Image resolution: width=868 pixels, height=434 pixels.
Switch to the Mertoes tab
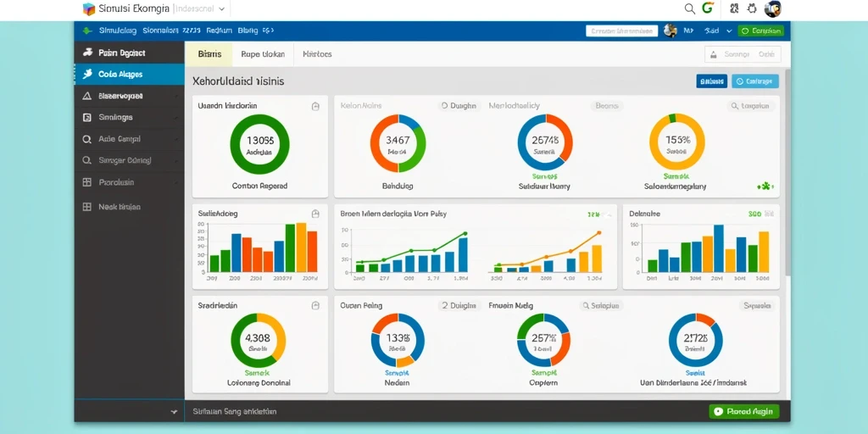point(317,54)
